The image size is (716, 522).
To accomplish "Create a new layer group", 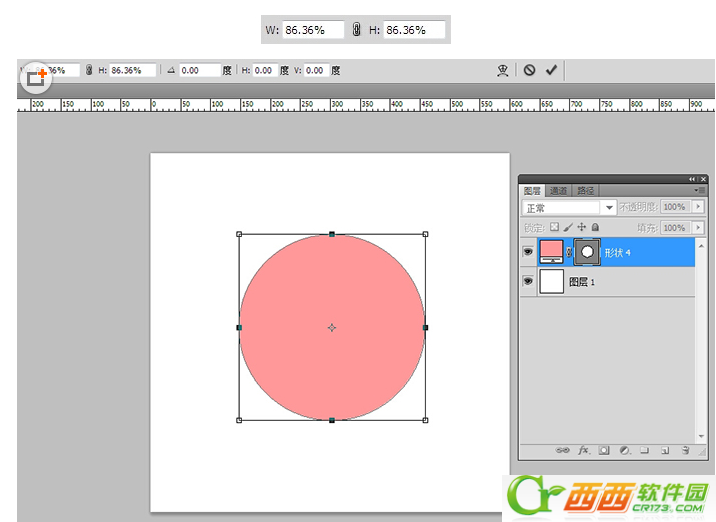I will [x=645, y=451].
